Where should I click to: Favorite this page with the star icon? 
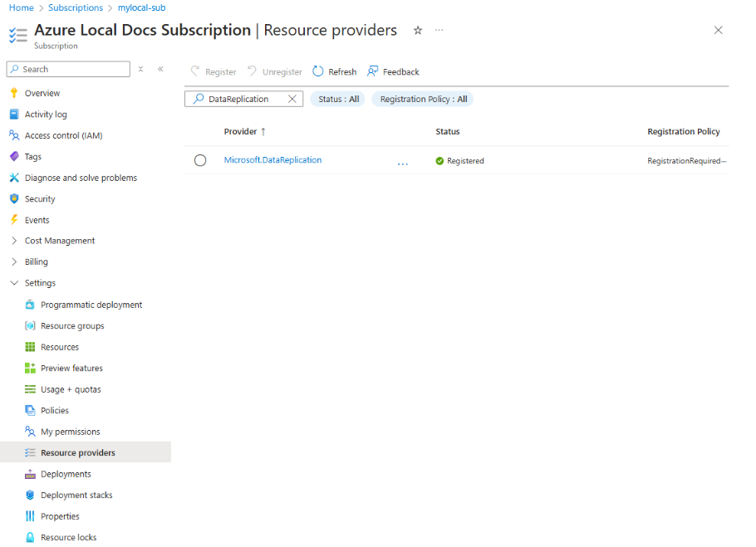pyautogui.click(x=418, y=30)
